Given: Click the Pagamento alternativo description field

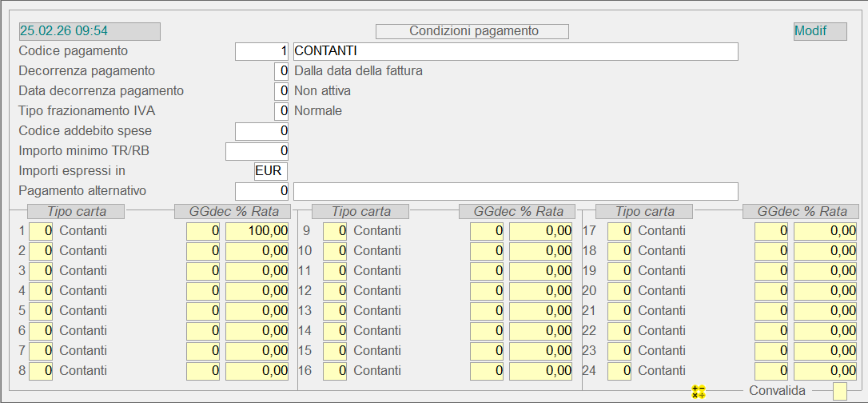Looking at the screenshot, I should (515, 191).
